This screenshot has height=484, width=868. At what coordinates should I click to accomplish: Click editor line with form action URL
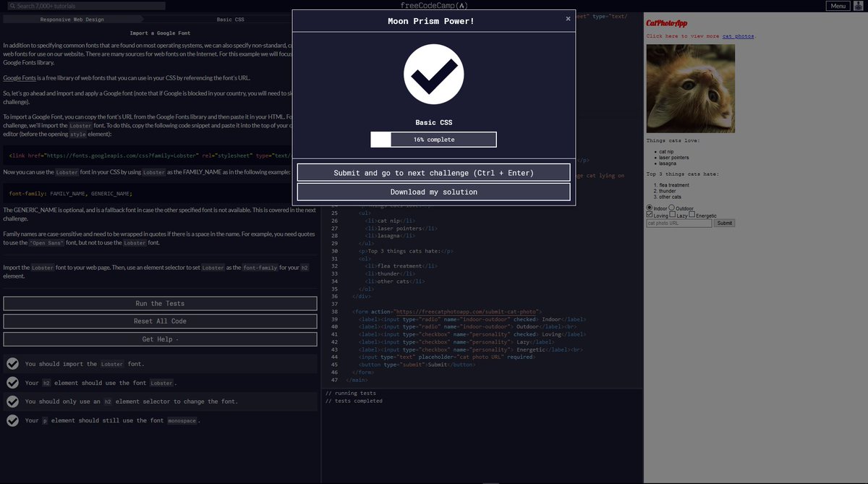447,311
